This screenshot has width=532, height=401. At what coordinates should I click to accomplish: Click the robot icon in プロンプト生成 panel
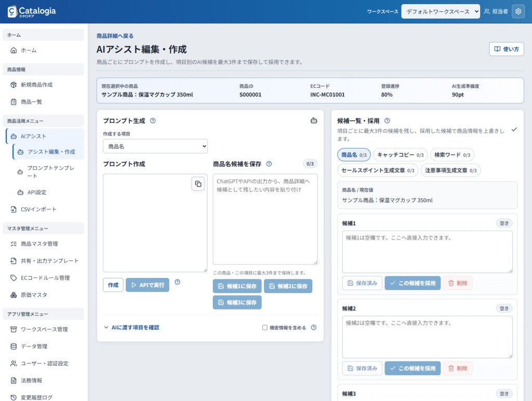pyautogui.click(x=314, y=121)
